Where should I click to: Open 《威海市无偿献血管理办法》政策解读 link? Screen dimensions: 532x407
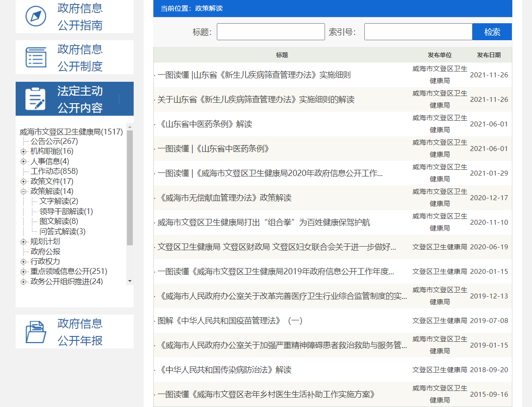click(x=224, y=198)
